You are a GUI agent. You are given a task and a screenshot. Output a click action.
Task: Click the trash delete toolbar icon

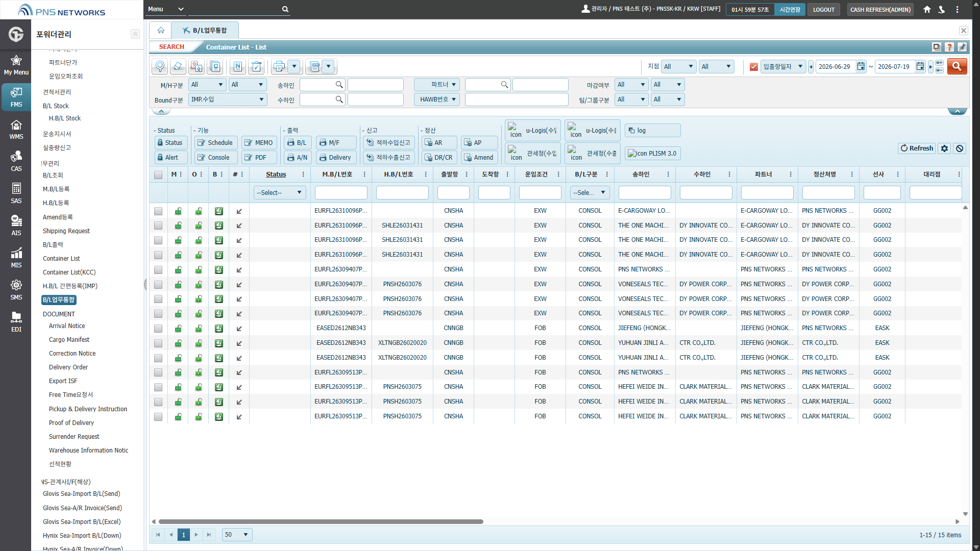[x=257, y=66]
